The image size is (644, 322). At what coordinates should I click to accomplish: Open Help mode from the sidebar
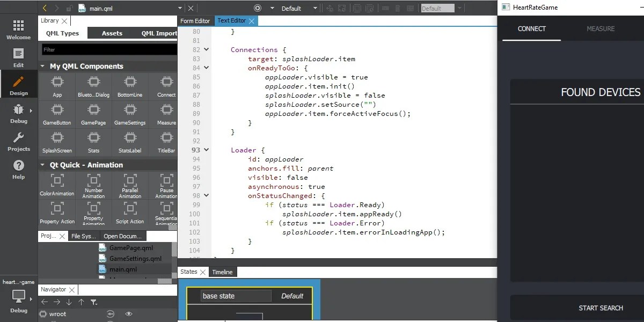pos(18,168)
